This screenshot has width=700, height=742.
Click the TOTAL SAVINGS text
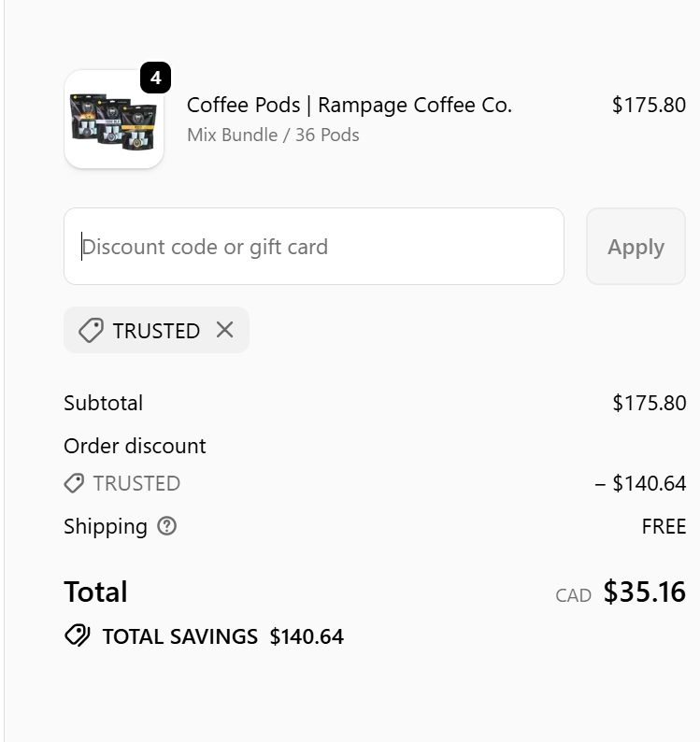[x=179, y=636]
